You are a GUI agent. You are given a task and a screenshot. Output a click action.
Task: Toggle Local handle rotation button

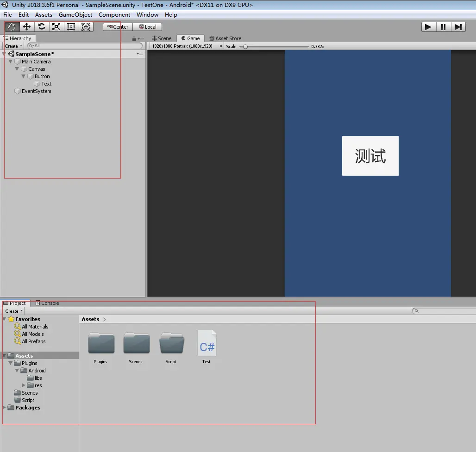coord(148,27)
